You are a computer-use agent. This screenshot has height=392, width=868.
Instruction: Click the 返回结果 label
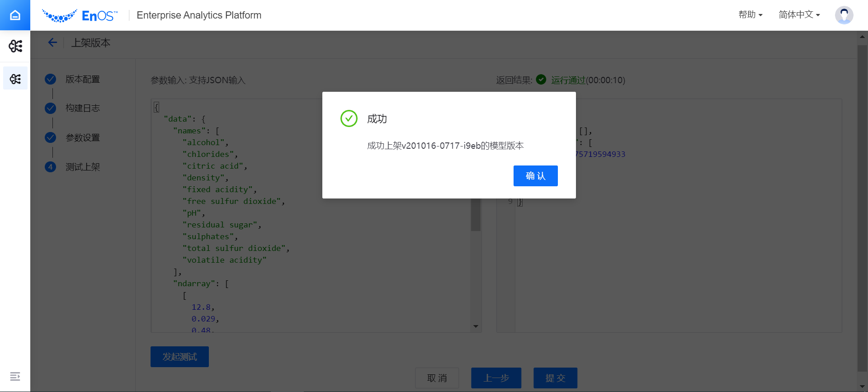(514, 80)
